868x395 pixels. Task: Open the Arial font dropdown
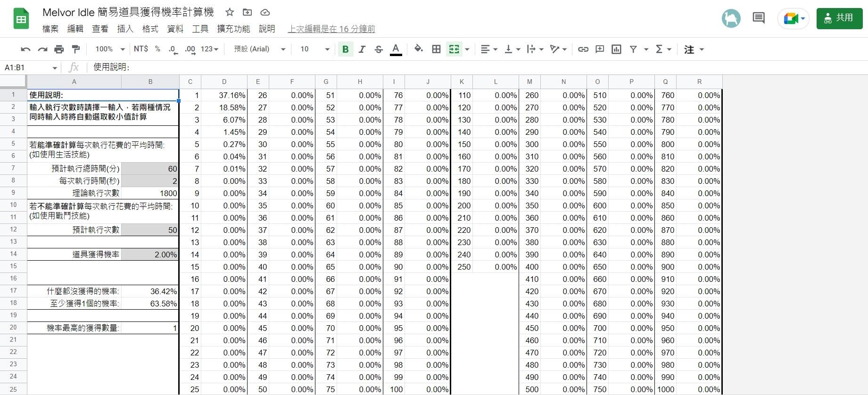click(260, 49)
